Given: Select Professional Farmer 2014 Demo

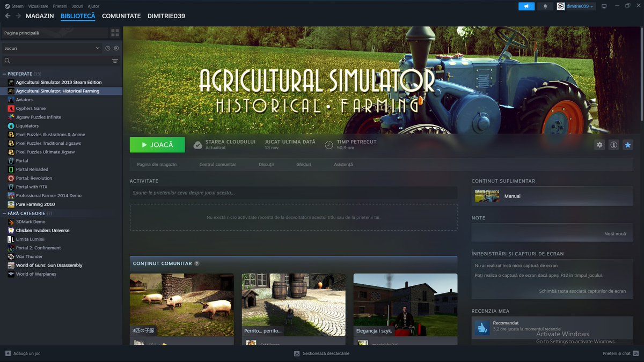Looking at the screenshot, I should (x=49, y=196).
